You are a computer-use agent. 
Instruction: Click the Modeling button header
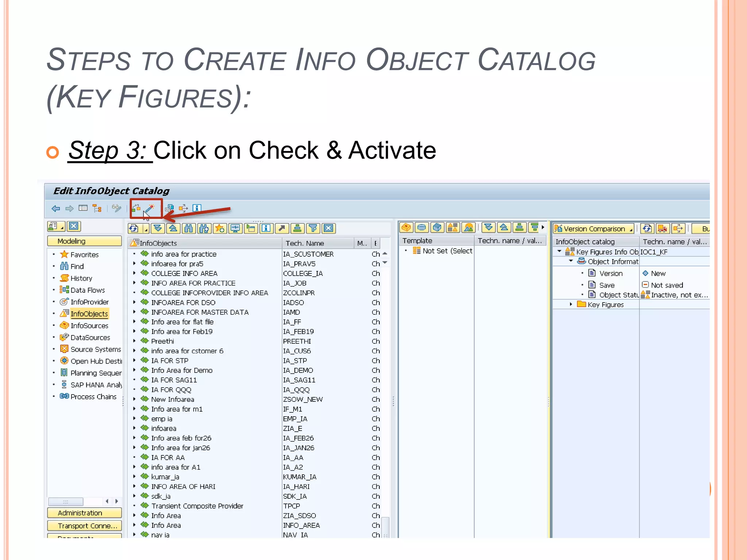pyautogui.click(x=84, y=241)
